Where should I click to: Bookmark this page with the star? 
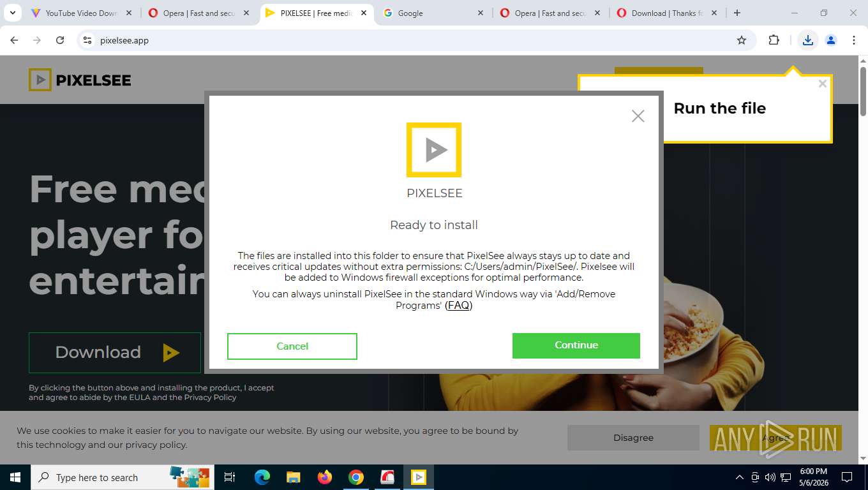(x=741, y=40)
